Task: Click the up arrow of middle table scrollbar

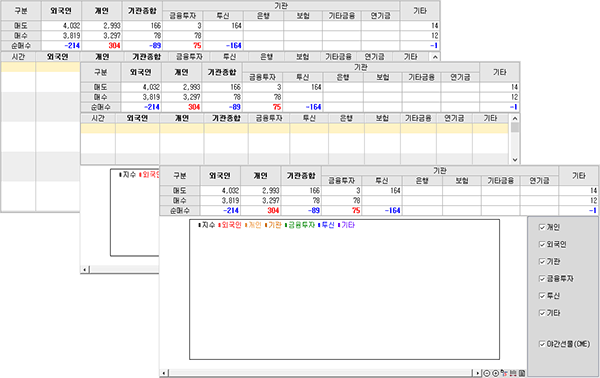Action: coord(515,118)
